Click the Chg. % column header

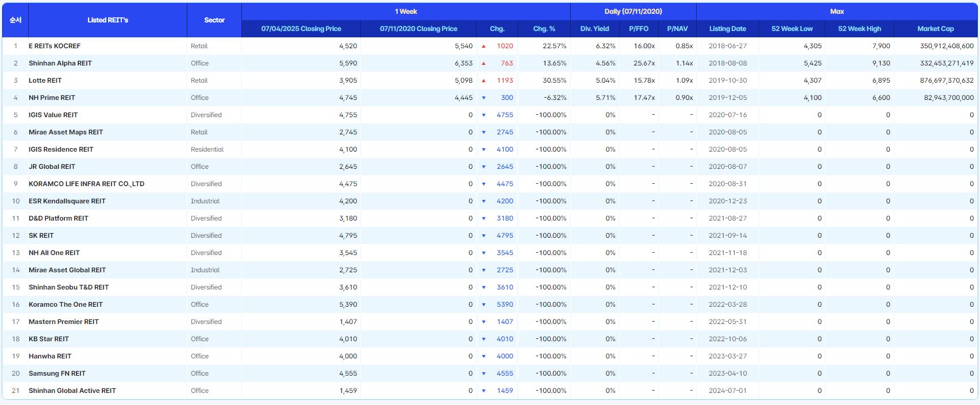544,29
